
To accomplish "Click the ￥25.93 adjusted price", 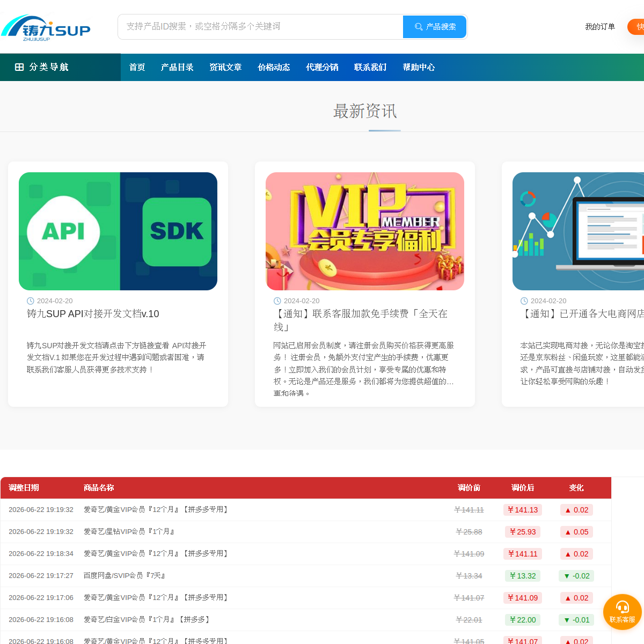I will point(523,532).
